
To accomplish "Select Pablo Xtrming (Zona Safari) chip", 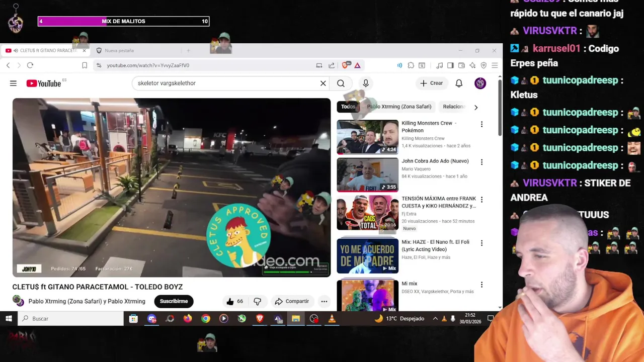I will click(399, 107).
